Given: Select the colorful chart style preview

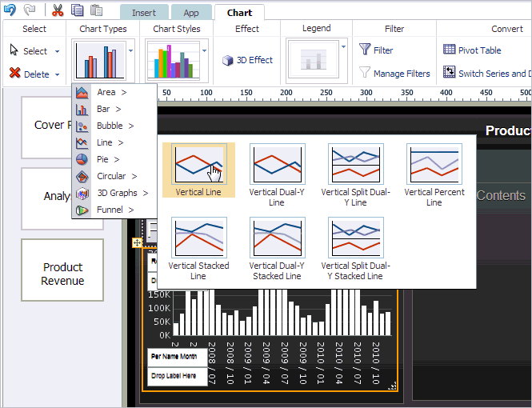Looking at the screenshot, I should point(174,61).
